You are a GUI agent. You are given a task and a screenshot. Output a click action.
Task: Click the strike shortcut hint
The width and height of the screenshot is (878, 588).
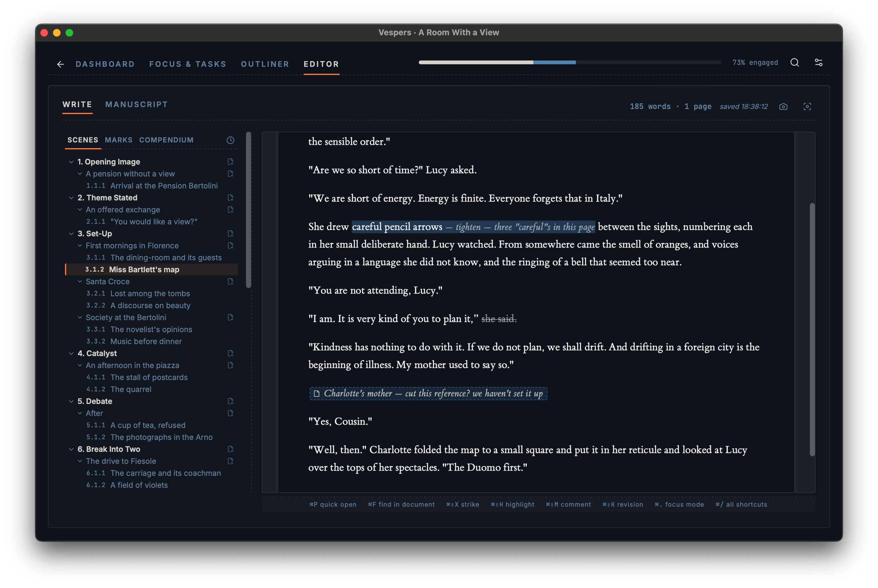[x=463, y=504]
